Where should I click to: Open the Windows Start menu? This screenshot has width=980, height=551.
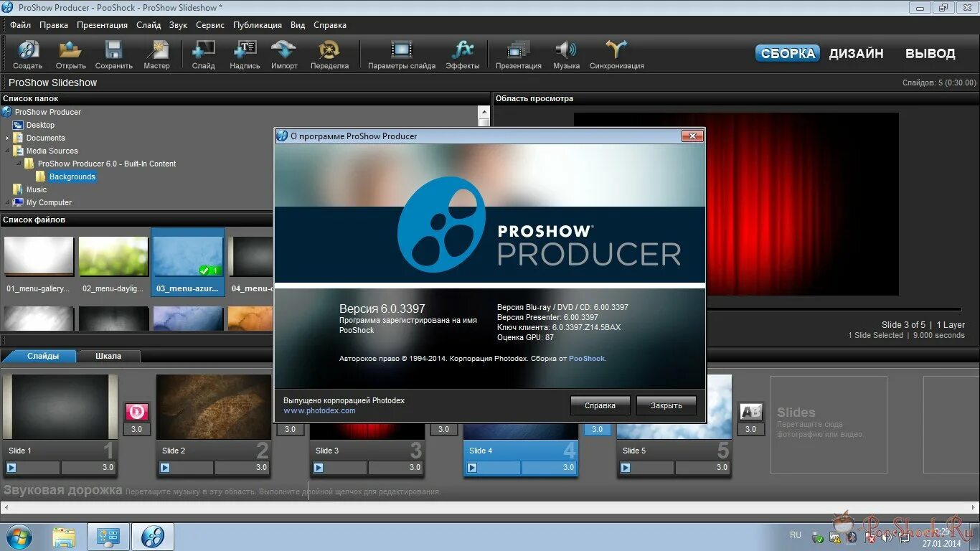coord(19,537)
